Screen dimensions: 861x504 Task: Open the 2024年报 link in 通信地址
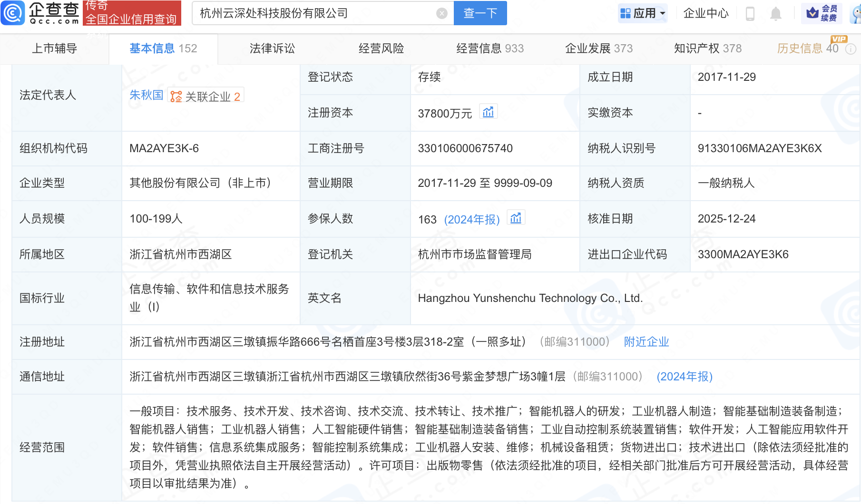point(684,377)
